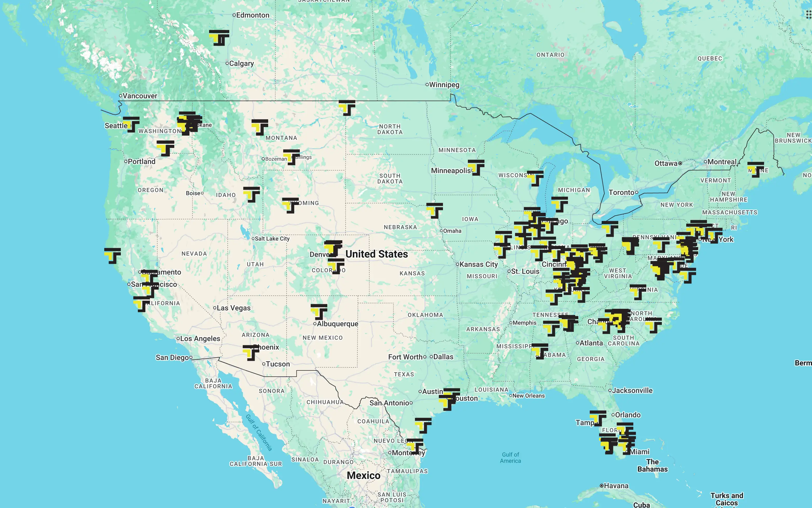Select the marker at Monterrey
The height and width of the screenshot is (508, 812).
point(415,446)
